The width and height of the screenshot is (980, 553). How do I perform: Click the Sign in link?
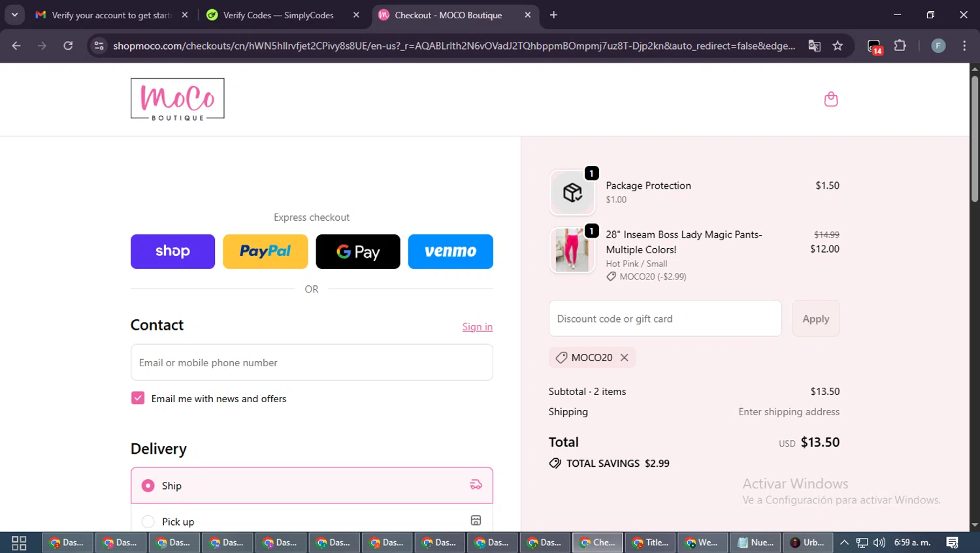pos(478,327)
